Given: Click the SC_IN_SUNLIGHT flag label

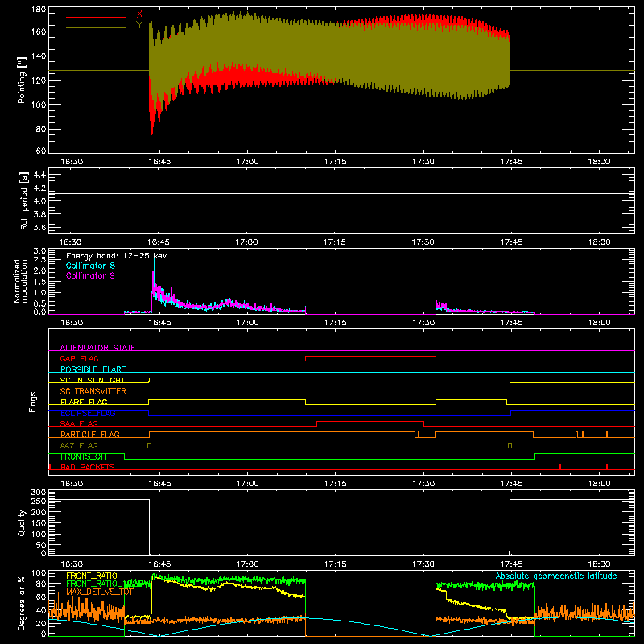Looking at the screenshot, I should pyautogui.click(x=93, y=380).
